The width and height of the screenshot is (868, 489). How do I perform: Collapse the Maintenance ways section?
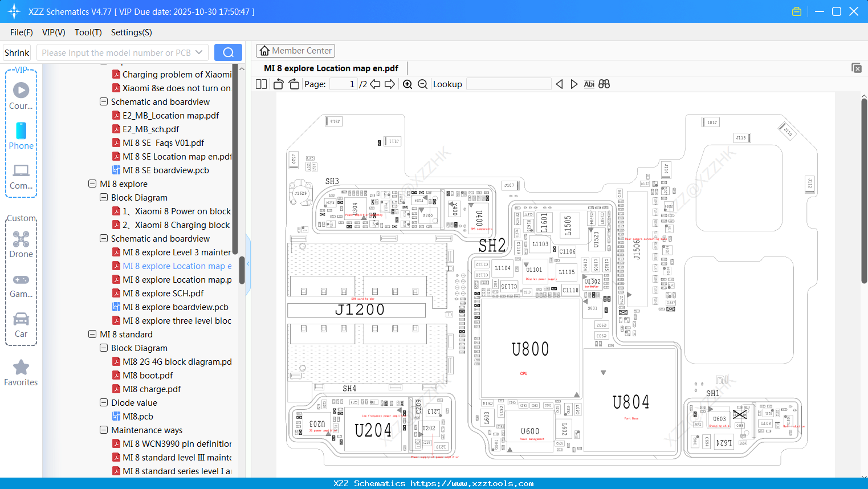[x=104, y=430]
